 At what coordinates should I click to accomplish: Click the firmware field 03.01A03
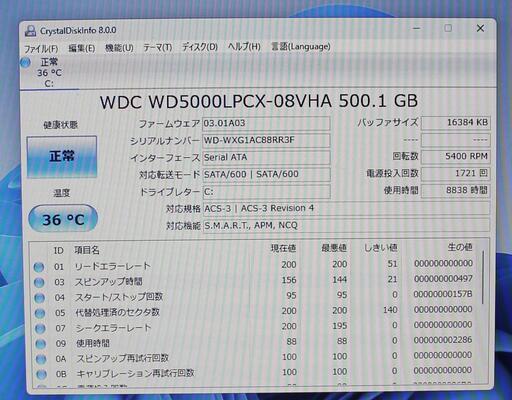[x=266, y=123]
